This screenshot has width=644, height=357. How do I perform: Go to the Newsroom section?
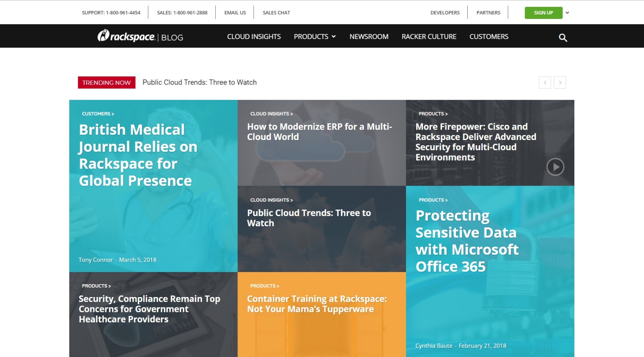369,37
